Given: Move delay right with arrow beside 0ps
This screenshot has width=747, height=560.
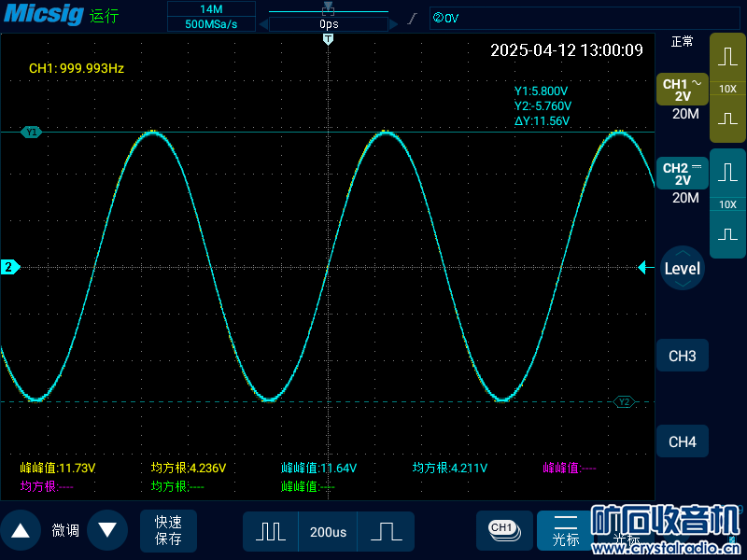Looking at the screenshot, I should [393, 24].
